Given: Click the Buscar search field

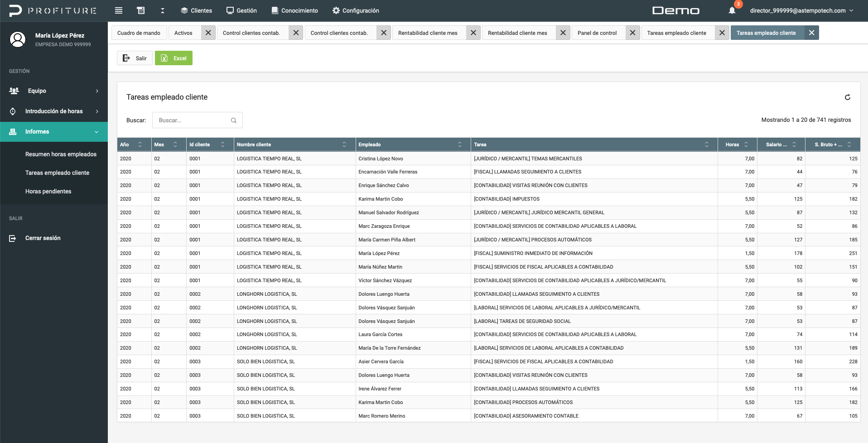Looking at the screenshot, I should click(193, 120).
